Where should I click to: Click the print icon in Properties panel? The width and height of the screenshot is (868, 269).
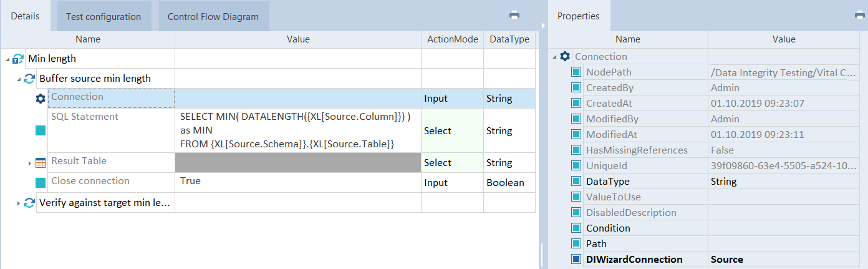click(x=859, y=15)
